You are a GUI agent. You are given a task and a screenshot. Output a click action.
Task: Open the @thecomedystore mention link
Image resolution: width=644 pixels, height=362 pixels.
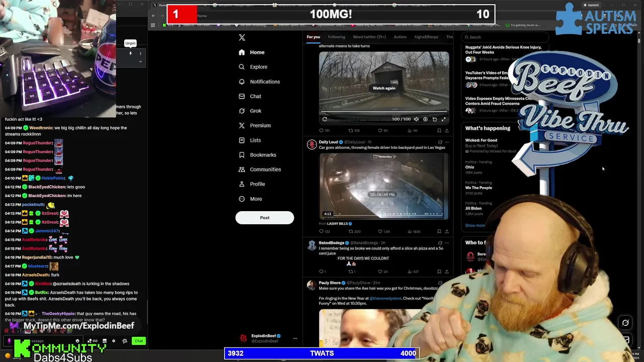(385, 299)
